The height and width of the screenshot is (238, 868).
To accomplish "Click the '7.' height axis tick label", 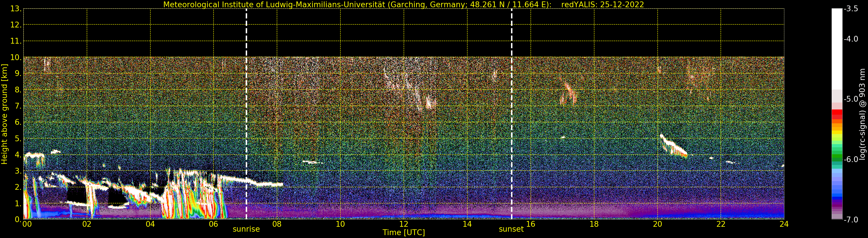I will click(18, 106).
